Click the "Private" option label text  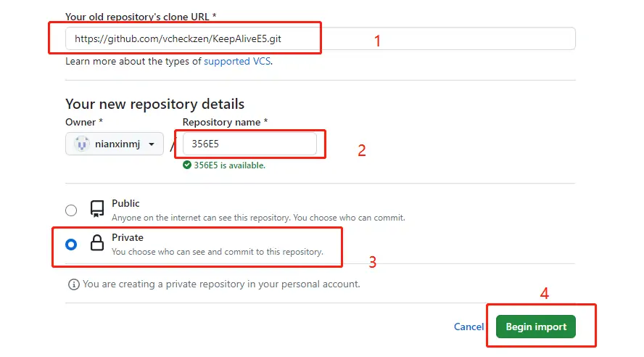(128, 238)
